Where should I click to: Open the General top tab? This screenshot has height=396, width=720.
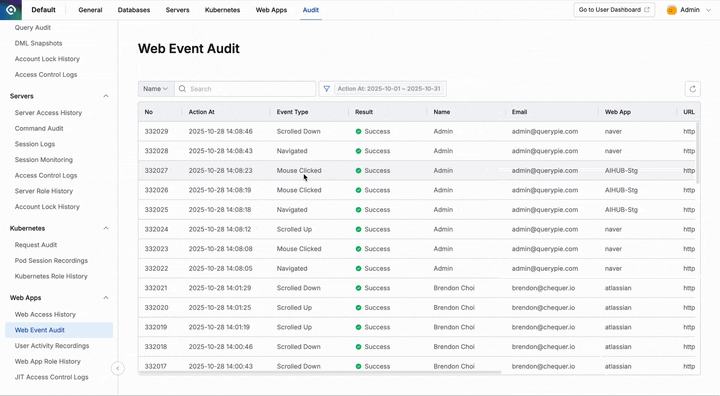pyautogui.click(x=90, y=10)
